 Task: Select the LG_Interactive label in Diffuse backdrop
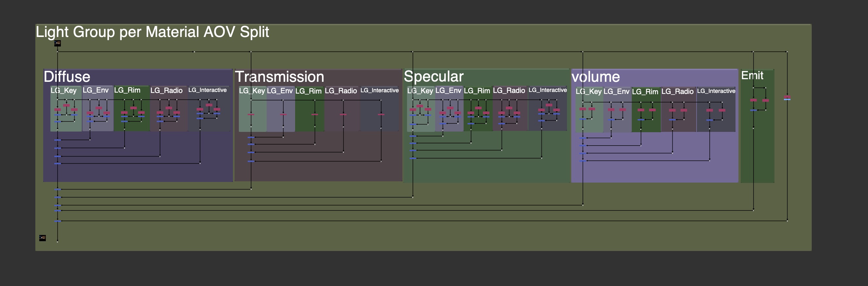[x=207, y=90]
